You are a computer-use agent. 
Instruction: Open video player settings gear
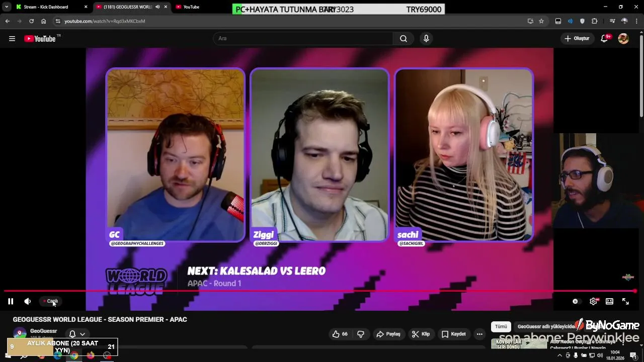tap(594, 301)
